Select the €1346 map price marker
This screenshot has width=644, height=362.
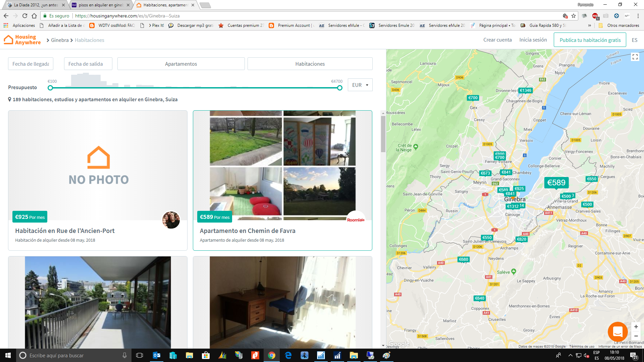click(x=525, y=90)
